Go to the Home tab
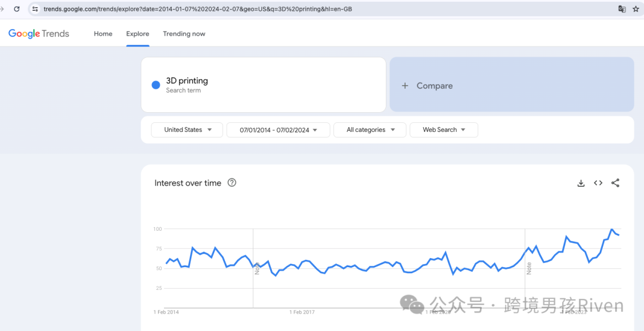644x331 pixels. coord(103,34)
